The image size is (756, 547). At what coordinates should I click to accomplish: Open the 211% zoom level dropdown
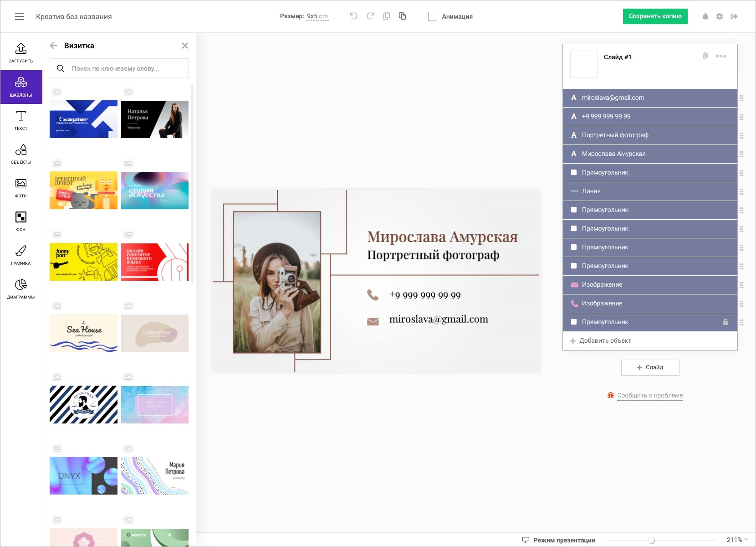tap(737, 540)
